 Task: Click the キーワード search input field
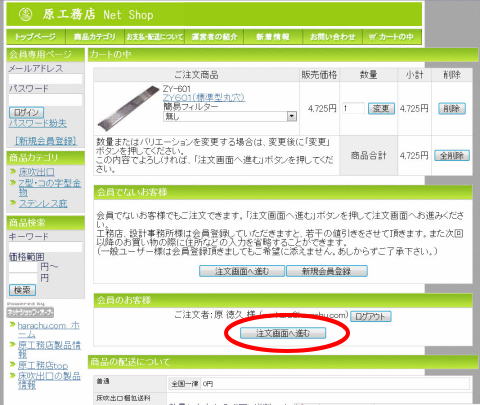[x=45, y=247]
